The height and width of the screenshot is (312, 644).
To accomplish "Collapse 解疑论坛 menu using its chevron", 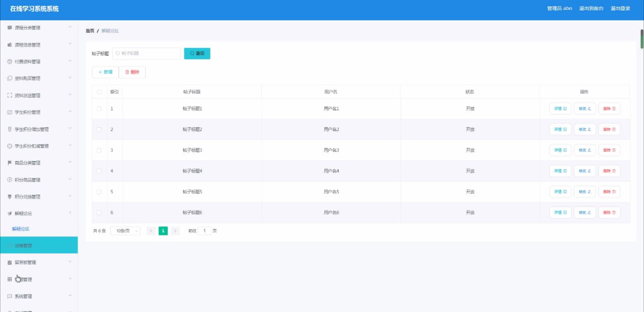I will pos(70,213).
